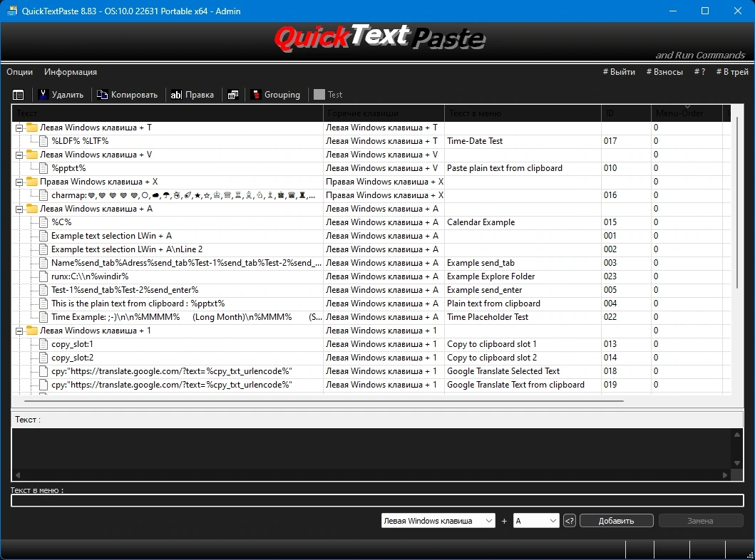Click the text box scroll up arrow
The image size is (755, 560).
pyautogui.click(x=737, y=435)
